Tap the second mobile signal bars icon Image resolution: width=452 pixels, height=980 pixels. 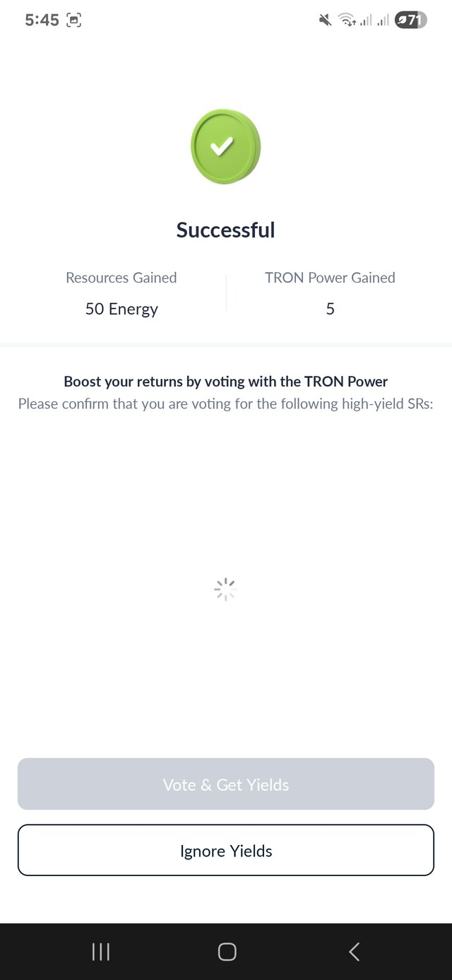tap(383, 20)
